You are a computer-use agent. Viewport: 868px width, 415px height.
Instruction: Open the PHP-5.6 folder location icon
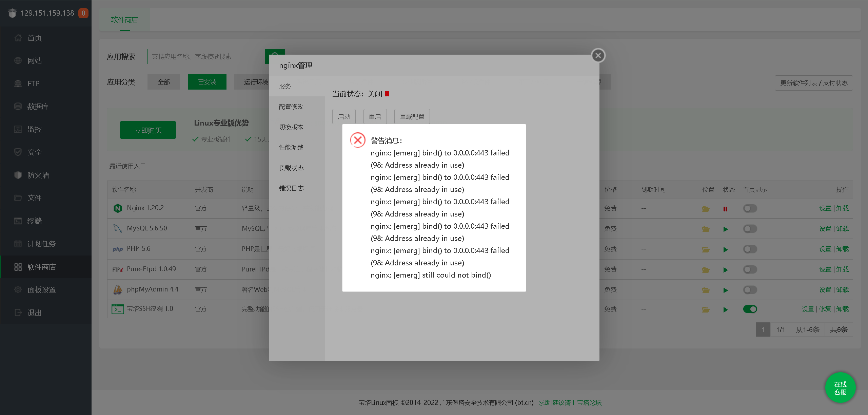pos(706,249)
